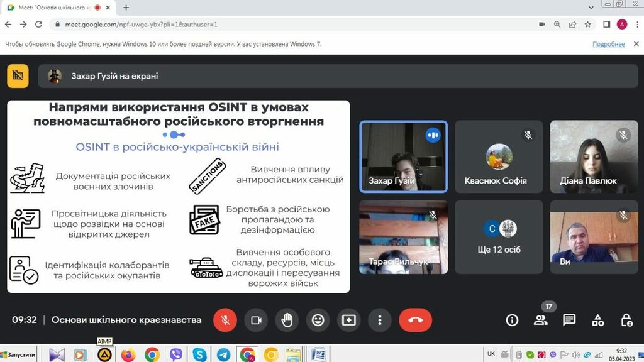This screenshot has width=644, height=362.
Task: Open host controls lock icon
Action: (626, 320)
